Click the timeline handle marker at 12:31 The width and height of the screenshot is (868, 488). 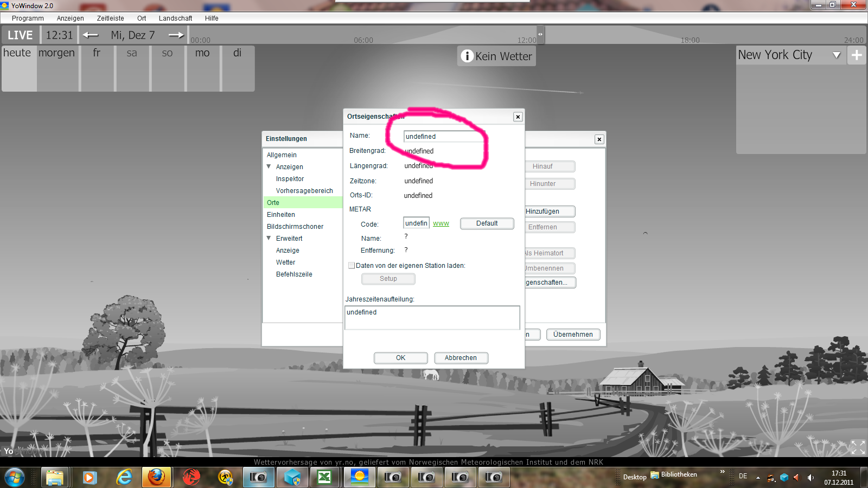(540, 34)
